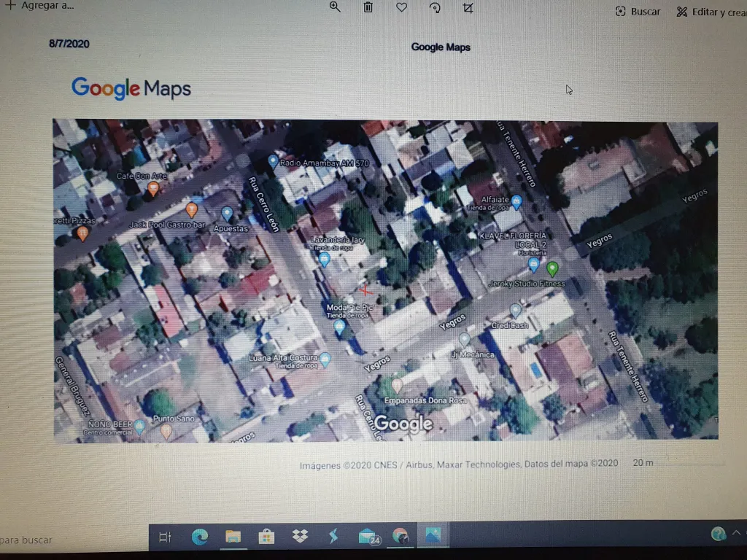Click the Punto Sano map pin
The height and width of the screenshot is (560, 747).
tap(166, 431)
